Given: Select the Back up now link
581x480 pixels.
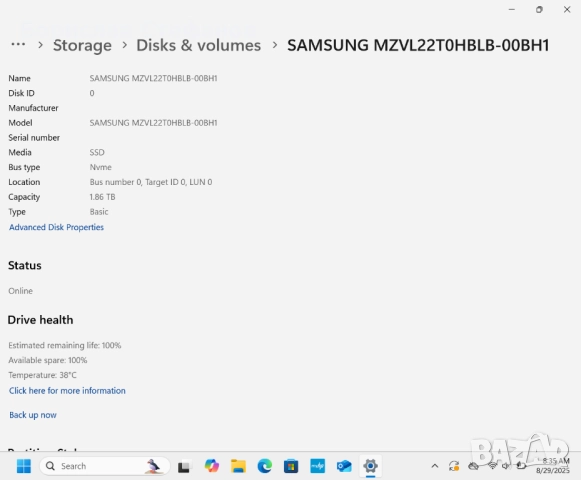Looking at the screenshot, I should [x=33, y=415].
